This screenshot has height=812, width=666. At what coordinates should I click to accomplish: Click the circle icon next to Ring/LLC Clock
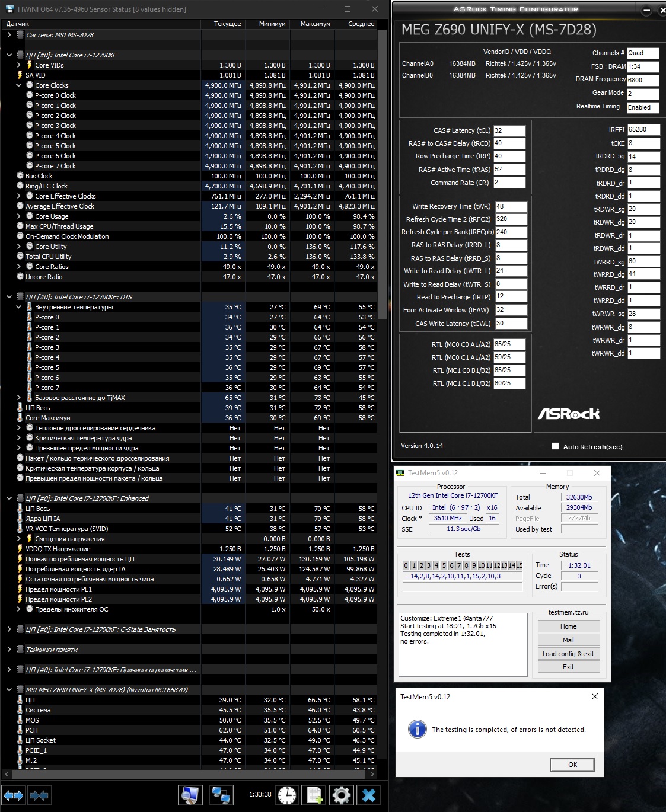(20, 186)
